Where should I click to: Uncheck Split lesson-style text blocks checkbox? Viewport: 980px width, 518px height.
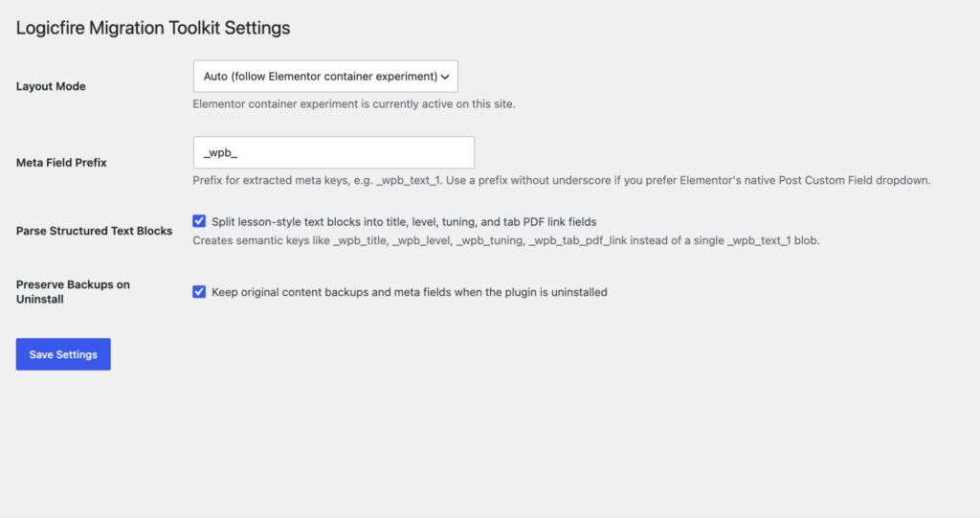pos(199,221)
